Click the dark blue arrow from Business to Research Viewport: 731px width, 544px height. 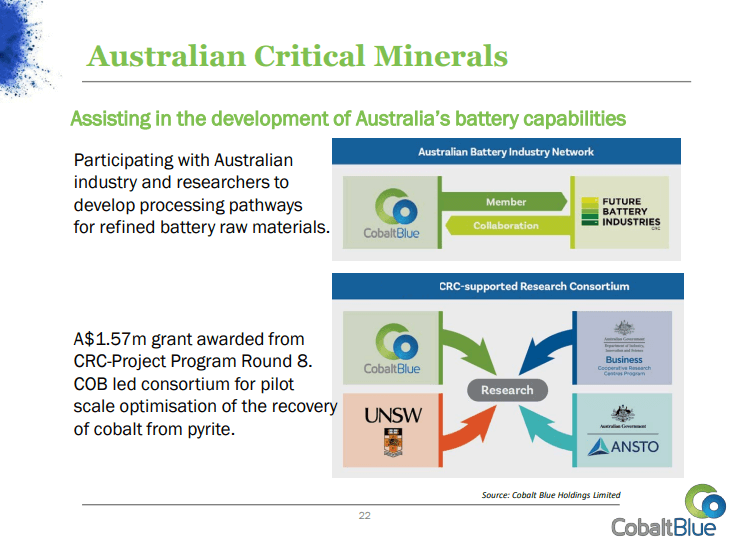point(545,351)
